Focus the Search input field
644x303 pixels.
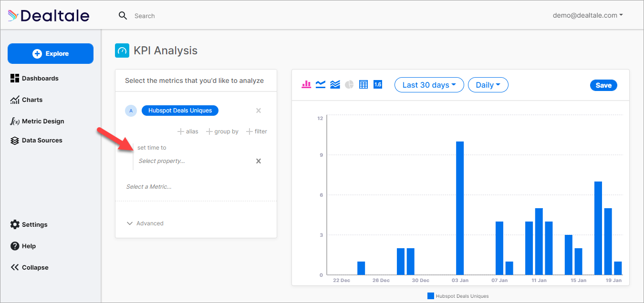(x=145, y=16)
